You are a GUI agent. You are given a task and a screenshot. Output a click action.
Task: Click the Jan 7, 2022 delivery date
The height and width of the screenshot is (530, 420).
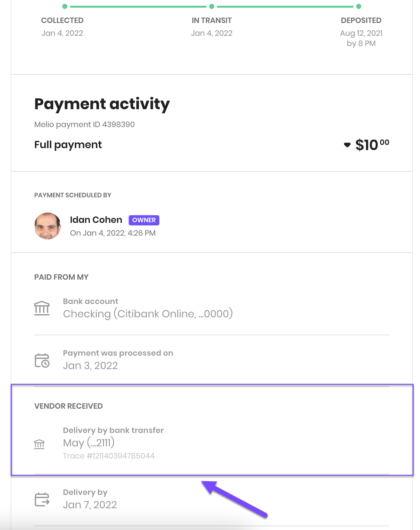[x=90, y=505]
